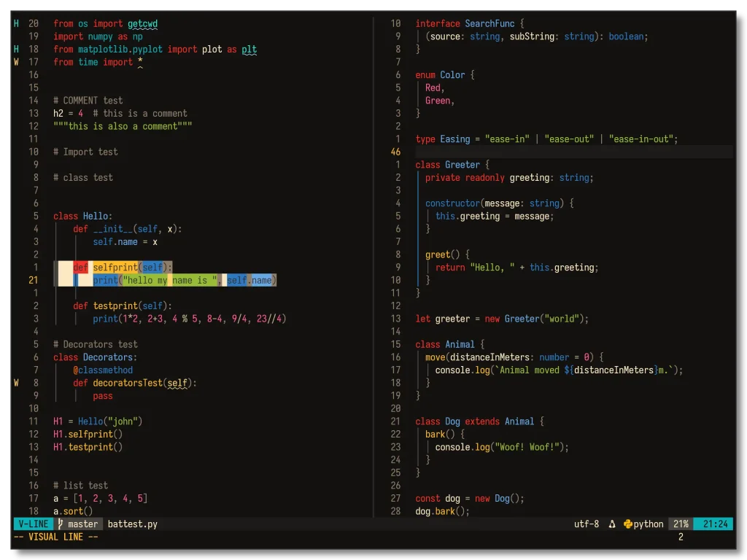Click the '# class test' comment
The height and width of the screenshot is (560, 747).
coord(83,178)
